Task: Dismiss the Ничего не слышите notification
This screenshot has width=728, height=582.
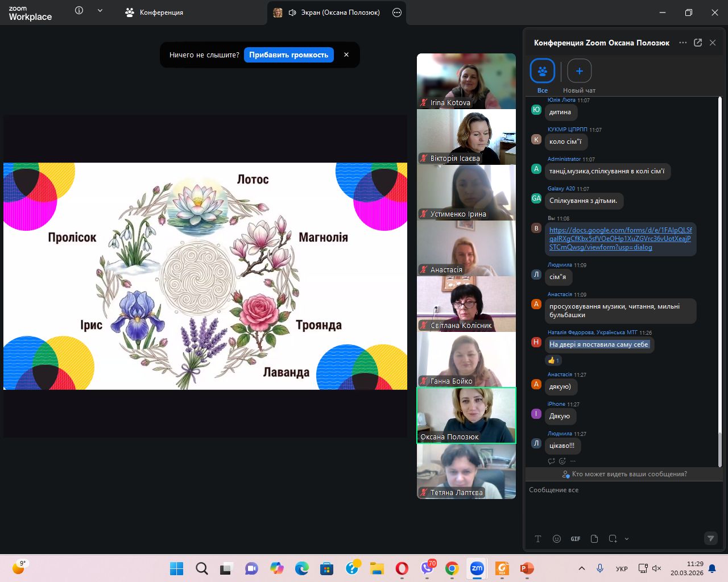Action: [x=346, y=55]
